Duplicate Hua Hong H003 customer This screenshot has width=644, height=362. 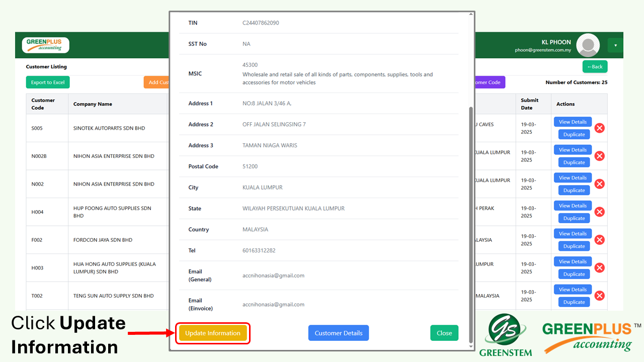click(574, 274)
